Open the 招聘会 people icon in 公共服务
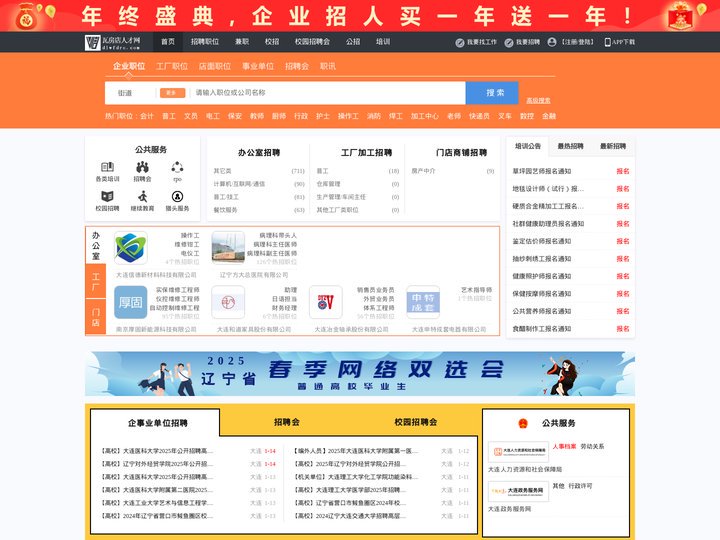 pyautogui.click(x=142, y=167)
